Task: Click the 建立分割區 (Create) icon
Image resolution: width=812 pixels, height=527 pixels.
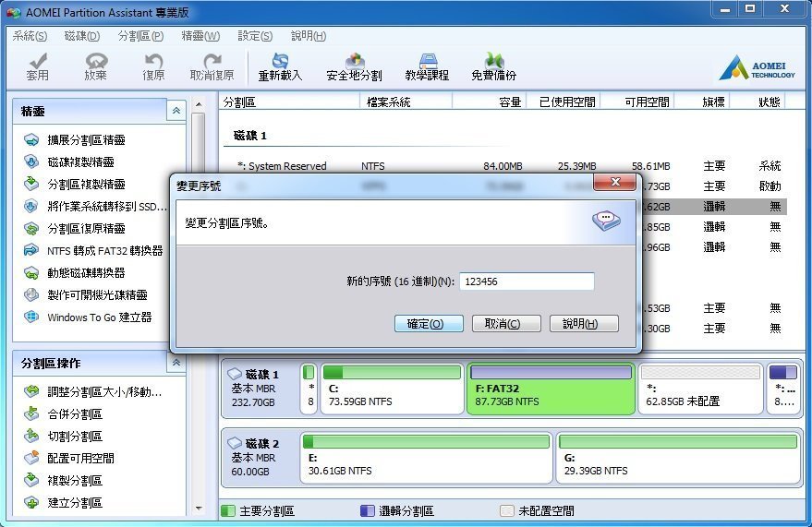Action: point(31,502)
